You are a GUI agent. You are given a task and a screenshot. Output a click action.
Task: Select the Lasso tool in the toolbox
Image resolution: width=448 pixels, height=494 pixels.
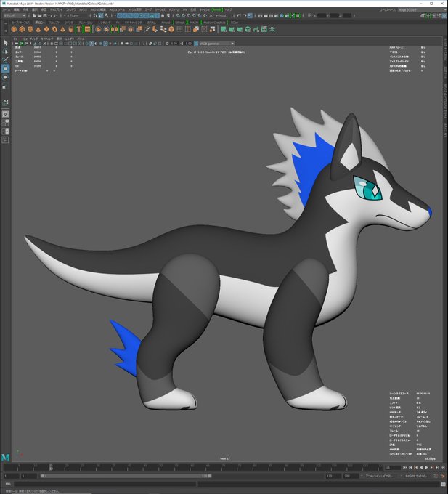click(x=5, y=51)
